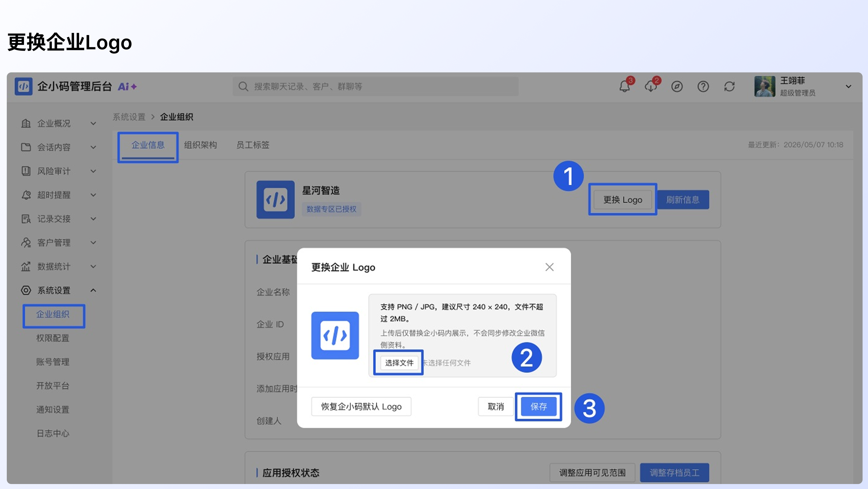Open the download center cloud icon

[x=651, y=87]
